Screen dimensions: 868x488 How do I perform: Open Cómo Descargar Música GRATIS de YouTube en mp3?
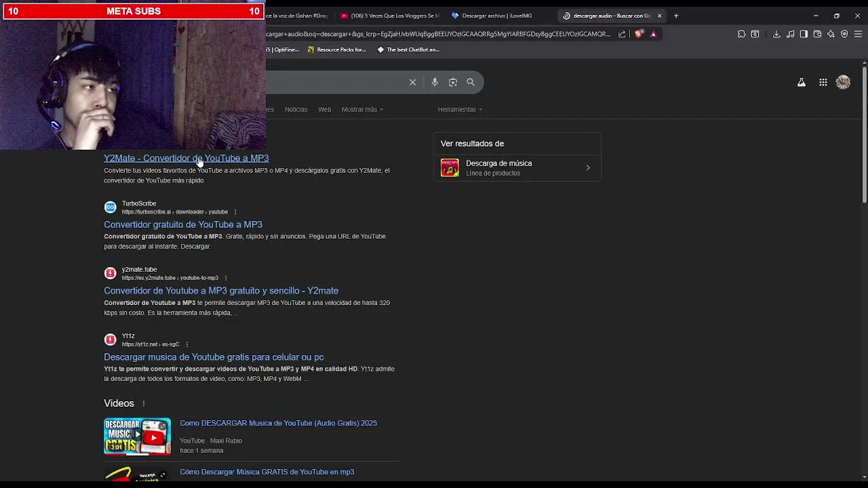tap(267, 472)
